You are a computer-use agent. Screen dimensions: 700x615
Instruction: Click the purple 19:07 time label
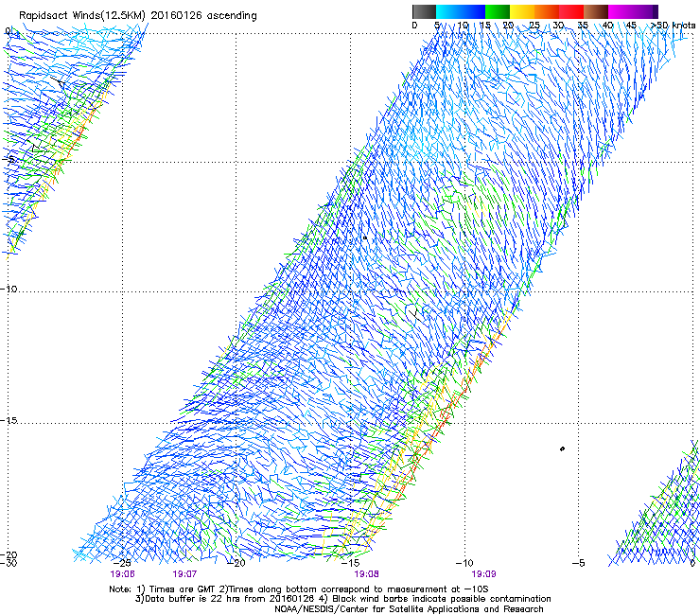(x=184, y=574)
